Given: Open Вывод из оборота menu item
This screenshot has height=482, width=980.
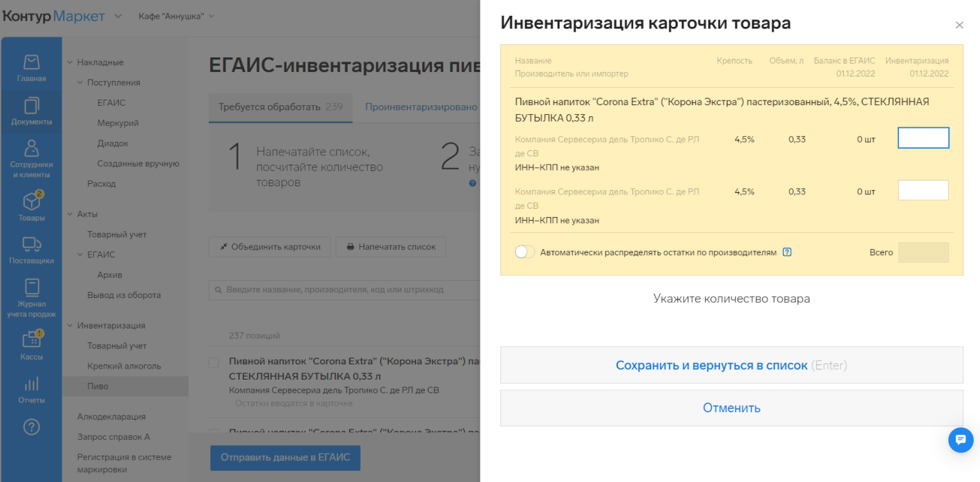Looking at the screenshot, I should pyautogui.click(x=124, y=295).
